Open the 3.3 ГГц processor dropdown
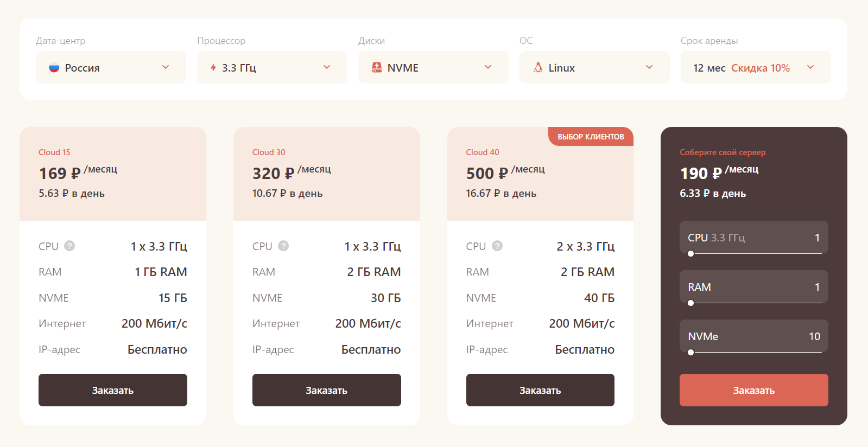The image size is (868, 447). 327,67
